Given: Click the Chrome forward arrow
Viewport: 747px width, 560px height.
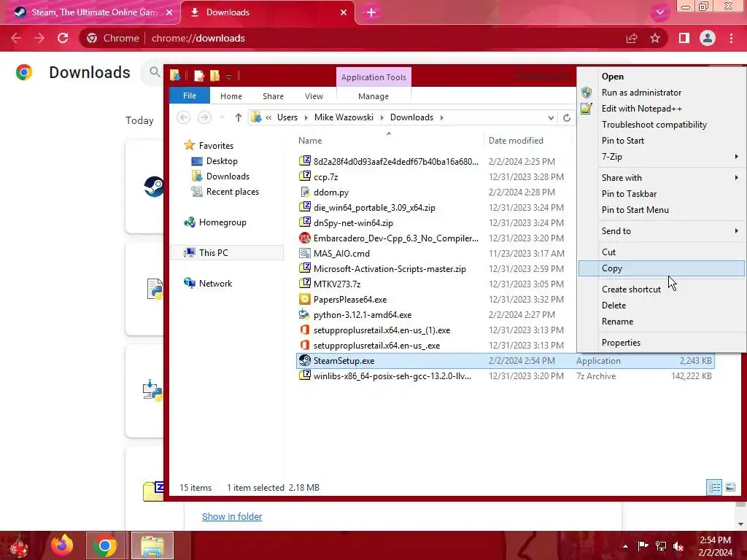Looking at the screenshot, I should point(39,38).
